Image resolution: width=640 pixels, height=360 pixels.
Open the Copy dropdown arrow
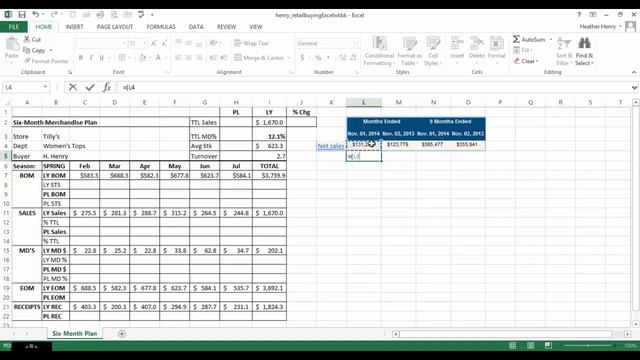[51, 50]
